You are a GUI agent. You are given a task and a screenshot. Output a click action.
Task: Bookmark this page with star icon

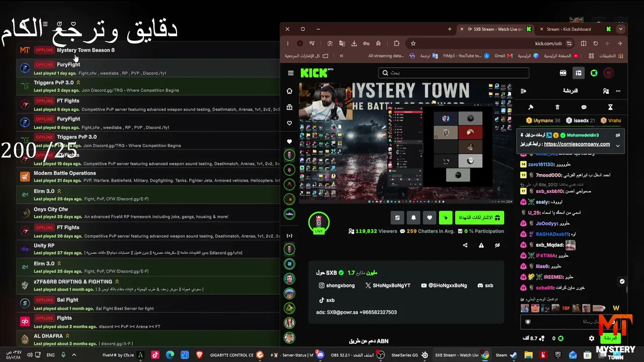pyautogui.click(x=413, y=44)
